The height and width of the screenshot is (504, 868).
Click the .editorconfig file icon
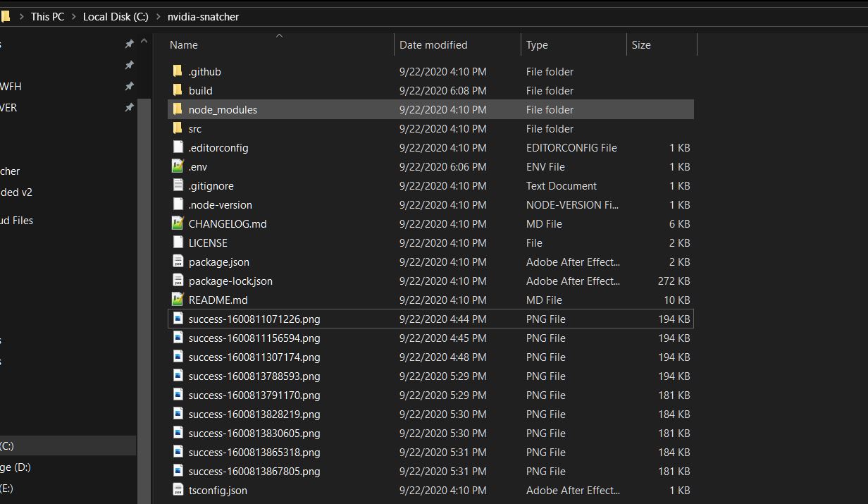pos(178,147)
